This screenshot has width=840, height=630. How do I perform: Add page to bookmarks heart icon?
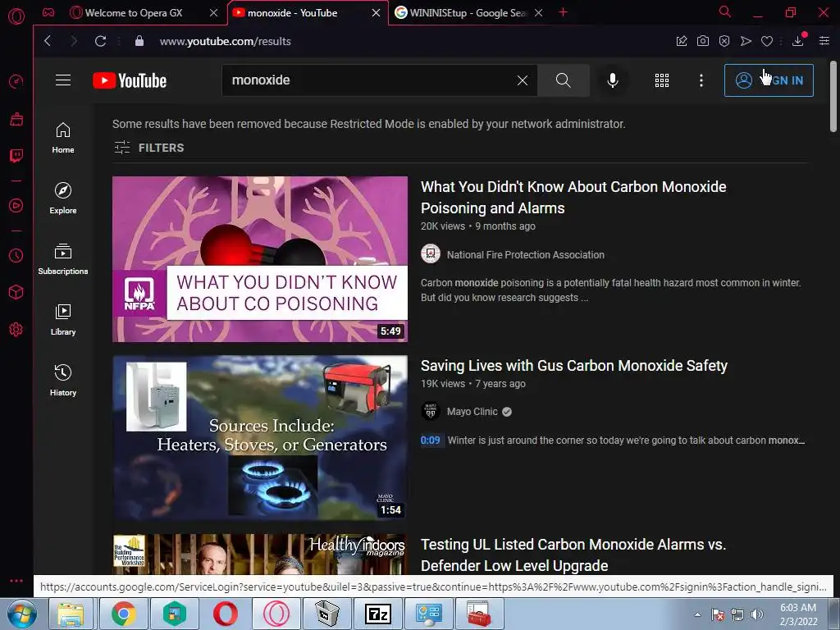point(767,41)
